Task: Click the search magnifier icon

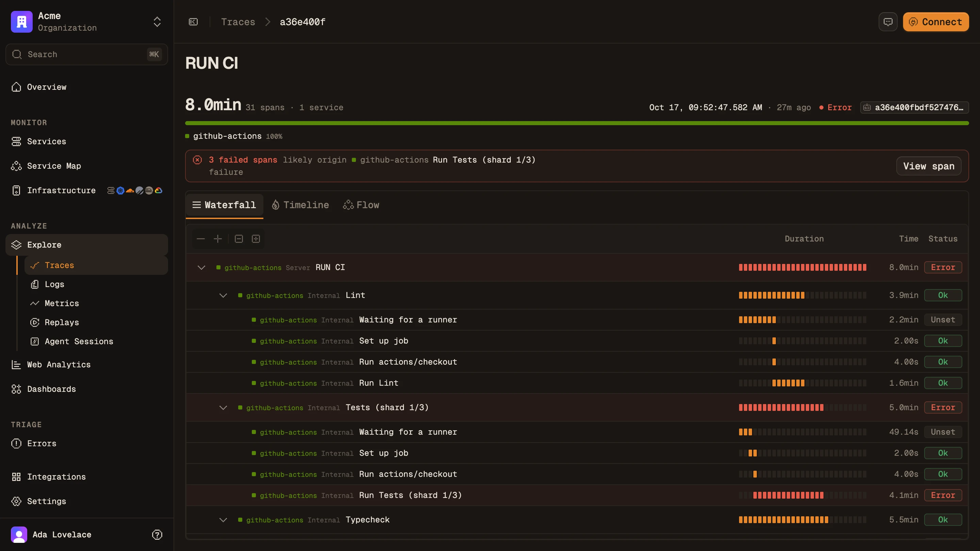Action: pos(17,54)
